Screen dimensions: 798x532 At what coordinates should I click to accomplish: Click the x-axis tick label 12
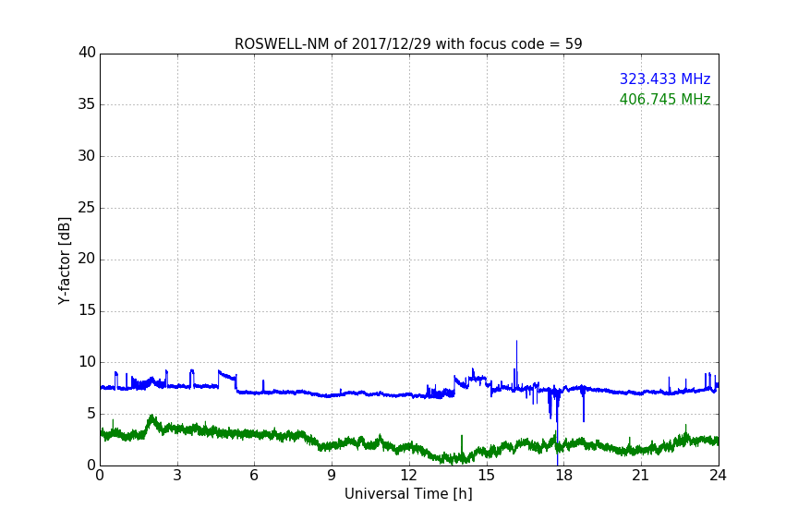pyautogui.click(x=409, y=476)
